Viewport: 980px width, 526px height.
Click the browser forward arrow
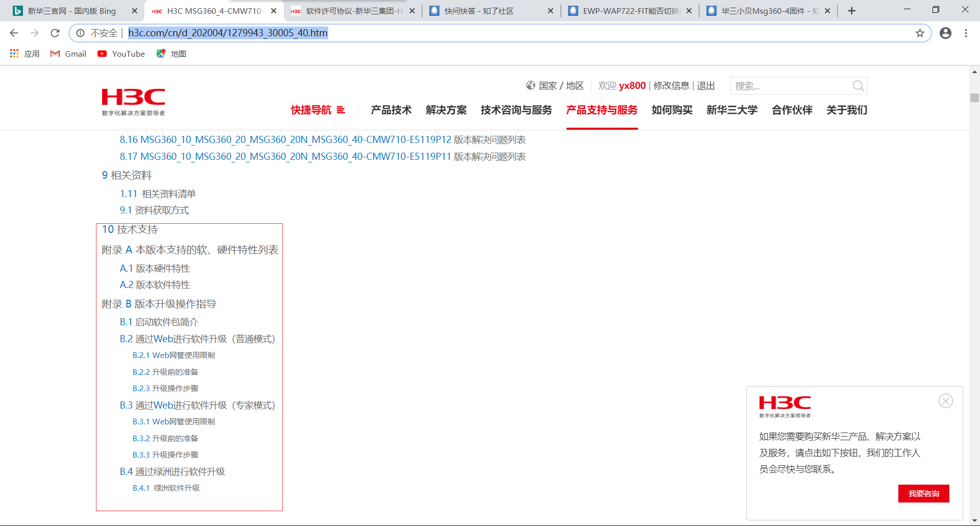(x=35, y=33)
